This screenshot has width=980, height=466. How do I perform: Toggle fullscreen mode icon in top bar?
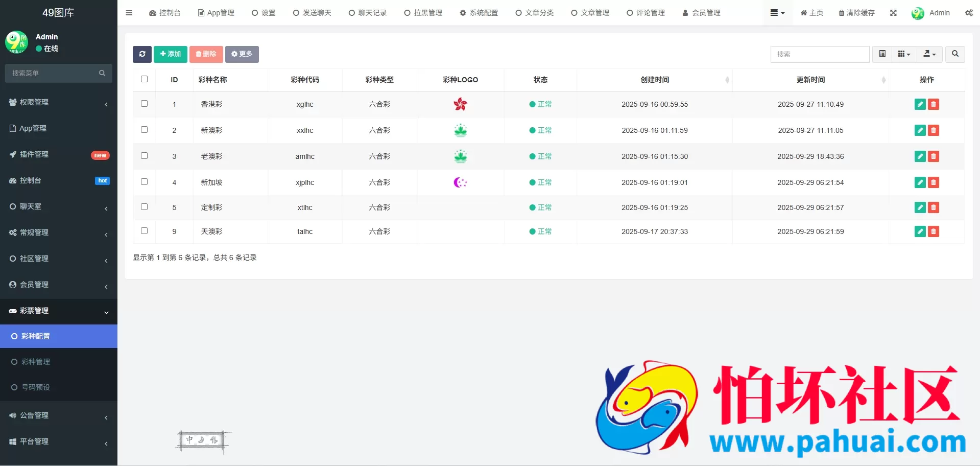(893, 13)
